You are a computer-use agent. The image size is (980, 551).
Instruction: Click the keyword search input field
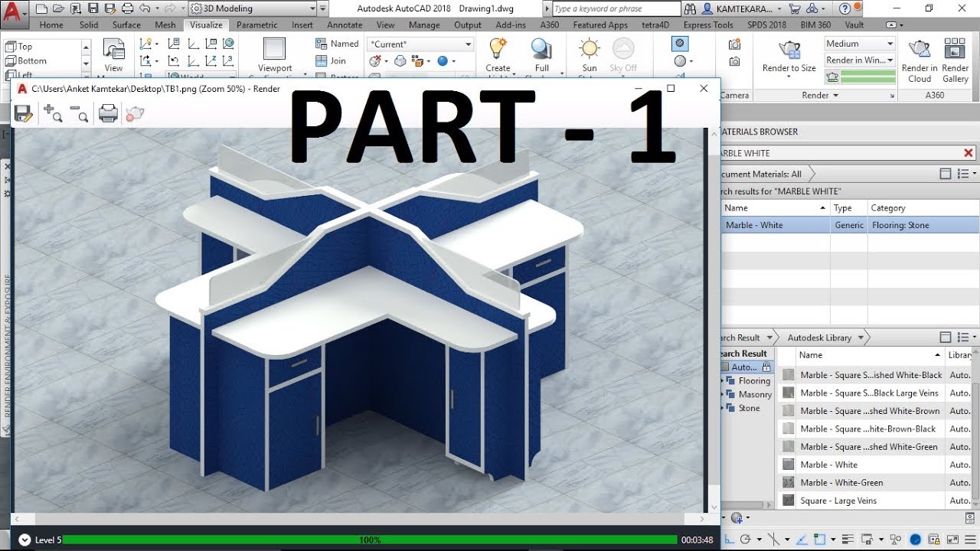(x=616, y=9)
